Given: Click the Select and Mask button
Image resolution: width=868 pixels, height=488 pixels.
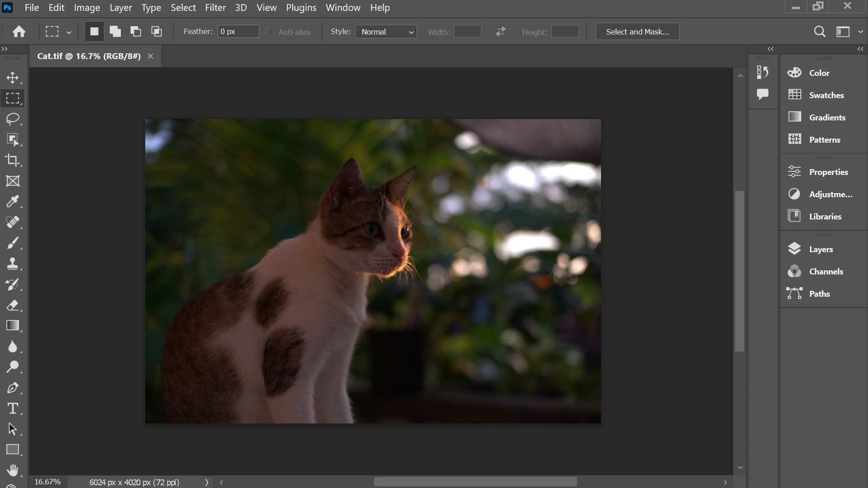Looking at the screenshot, I should tap(636, 31).
